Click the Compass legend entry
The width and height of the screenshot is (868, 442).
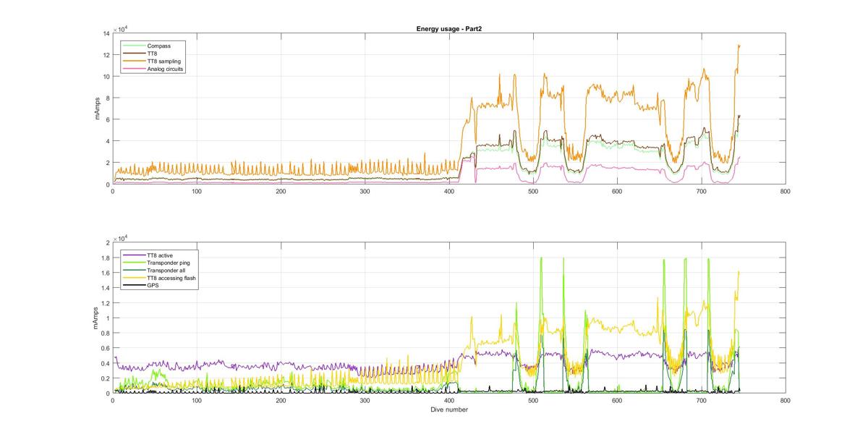click(158, 46)
